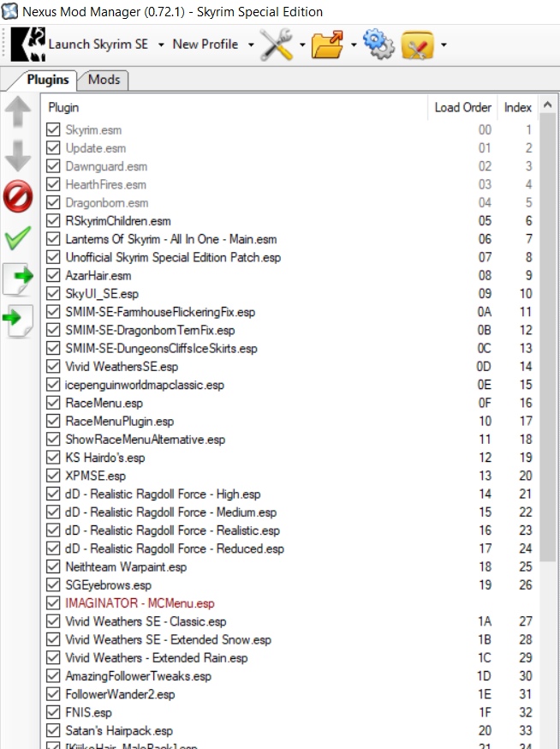Uncheck IMAGINATOR - MCMenu.esp checkbox

[x=53, y=603]
